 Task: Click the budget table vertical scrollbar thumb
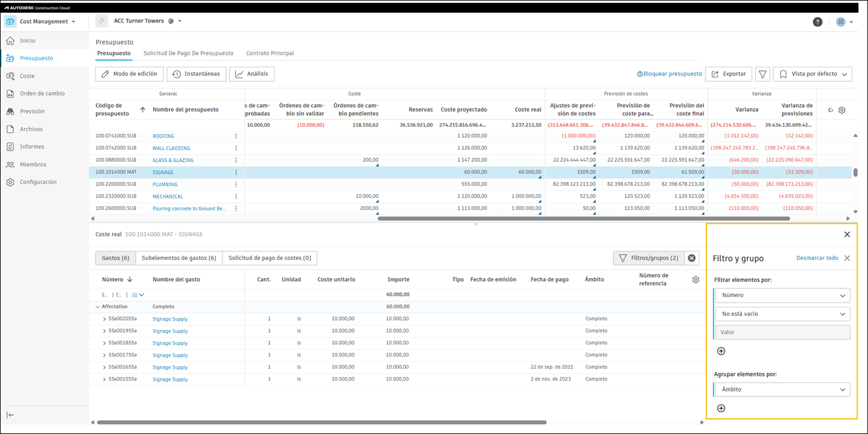tap(855, 172)
